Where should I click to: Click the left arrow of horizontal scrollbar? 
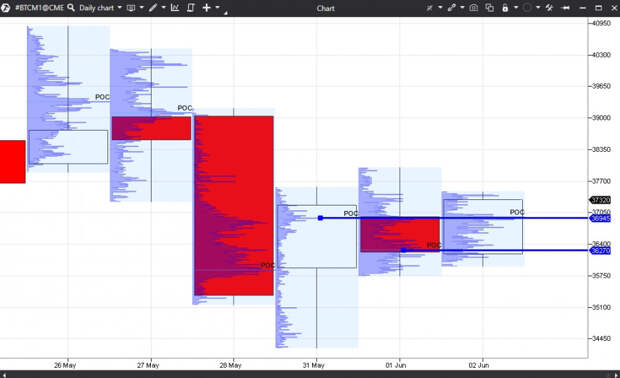tap(4, 374)
